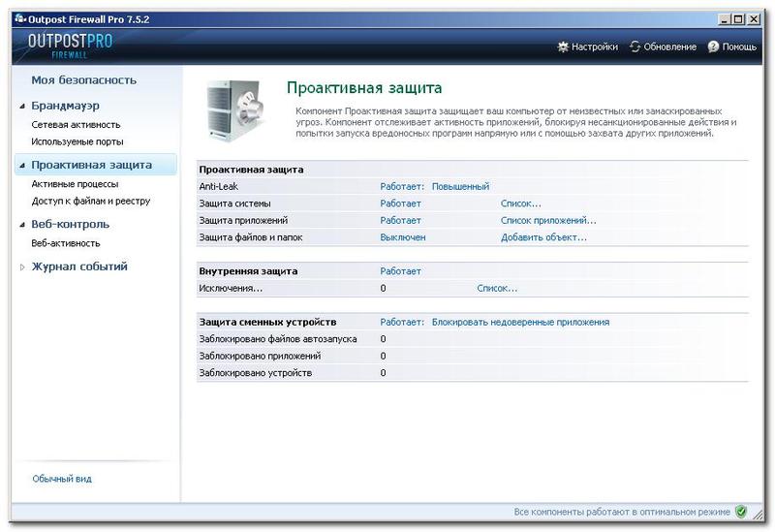Click Anti-Leak Работает status link
This screenshot has height=532, width=775.
[x=402, y=186]
